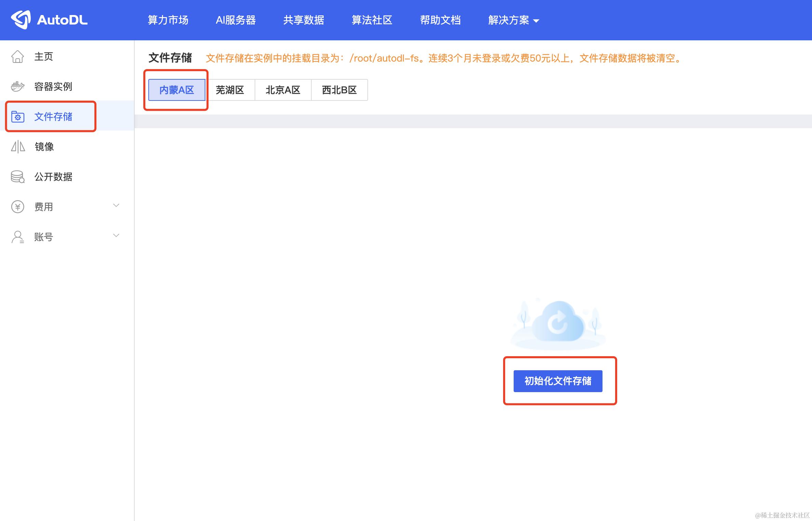Image resolution: width=812 pixels, height=521 pixels.
Task: Click the yen coin icon for 费用
Action: pyautogui.click(x=18, y=207)
